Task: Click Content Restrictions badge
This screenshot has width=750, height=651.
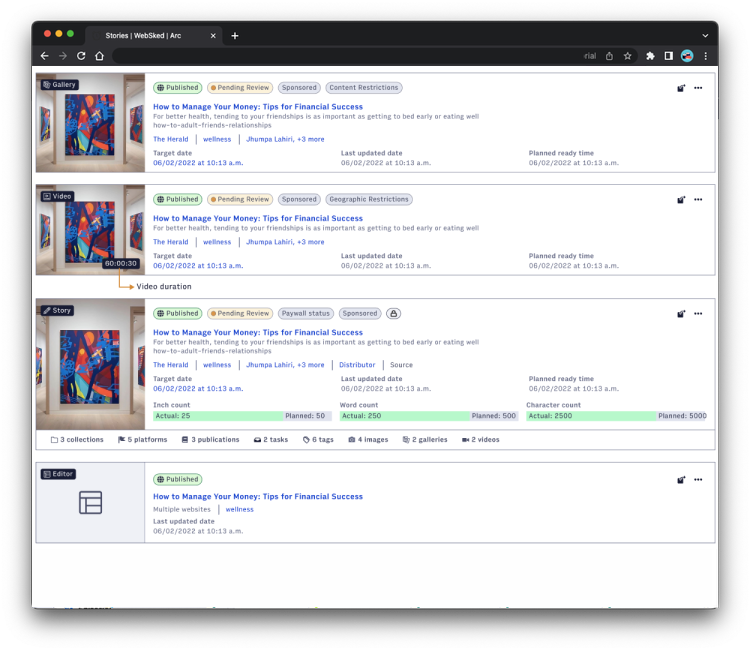Action: click(364, 88)
